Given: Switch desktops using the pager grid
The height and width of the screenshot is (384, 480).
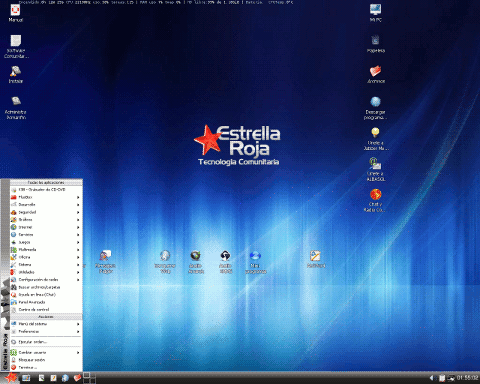Looking at the screenshot, I should tap(89, 378).
